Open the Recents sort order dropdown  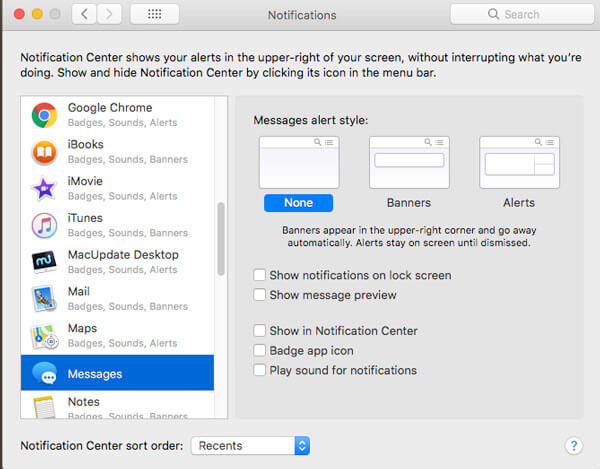click(250, 446)
